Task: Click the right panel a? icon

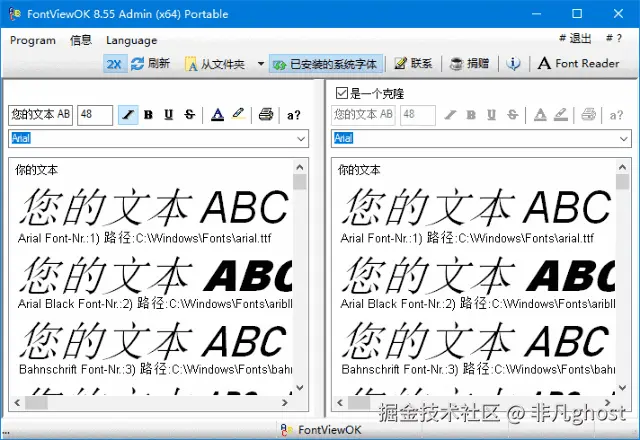Action: point(616,116)
